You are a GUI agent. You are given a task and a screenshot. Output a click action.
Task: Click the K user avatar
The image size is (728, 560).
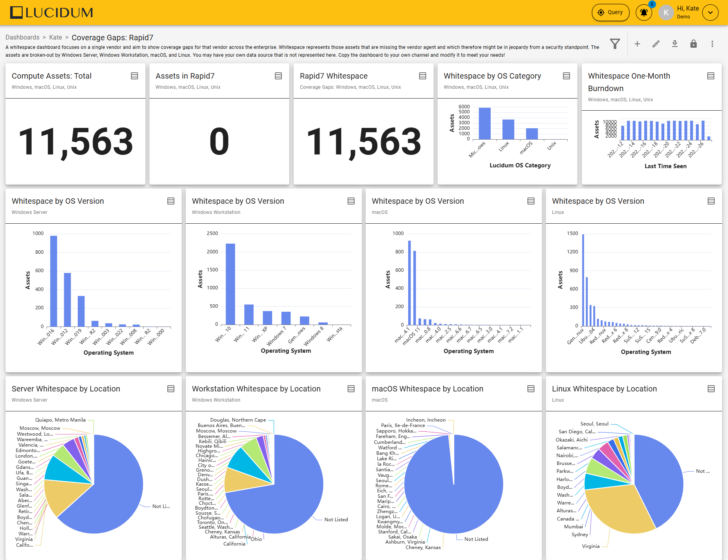[666, 13]
